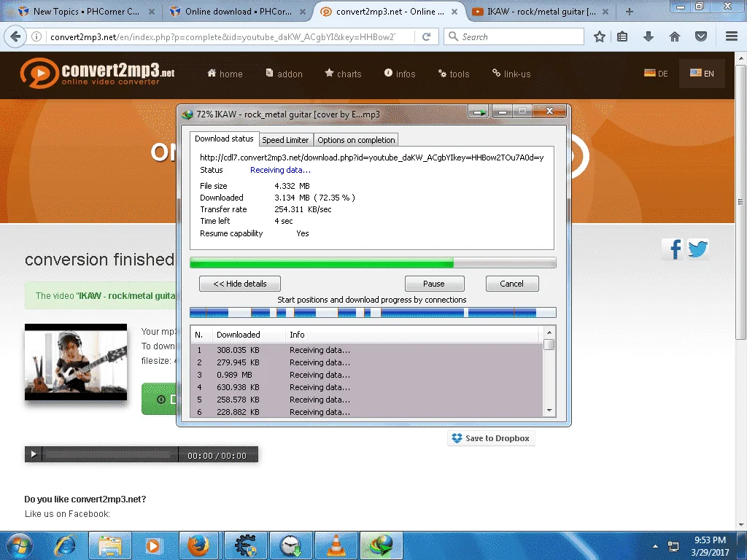Image resolution: width=747 pixels, height=560 pixels.
Task: Select connection row 4 with 630.938 KB
Action: coord(367,387)
